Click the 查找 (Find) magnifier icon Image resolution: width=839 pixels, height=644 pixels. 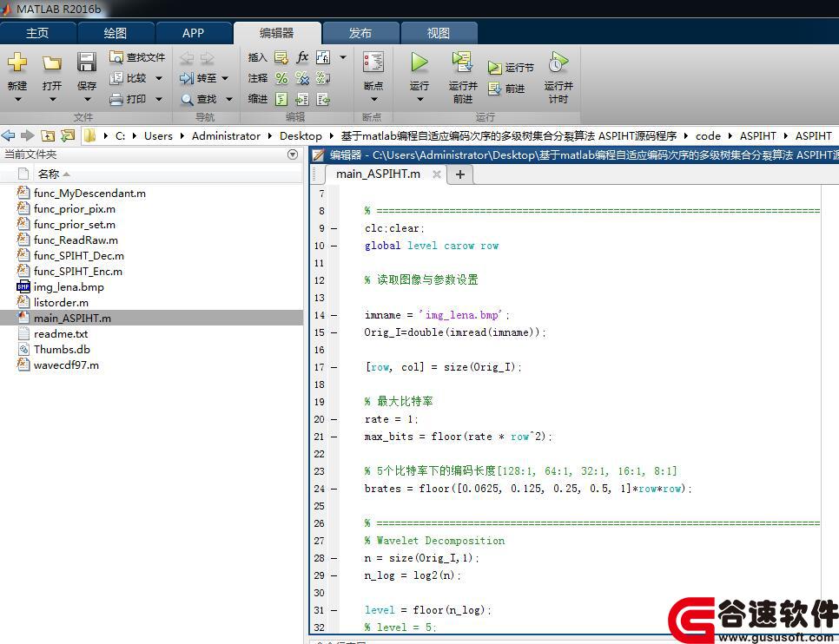point(187,100)
